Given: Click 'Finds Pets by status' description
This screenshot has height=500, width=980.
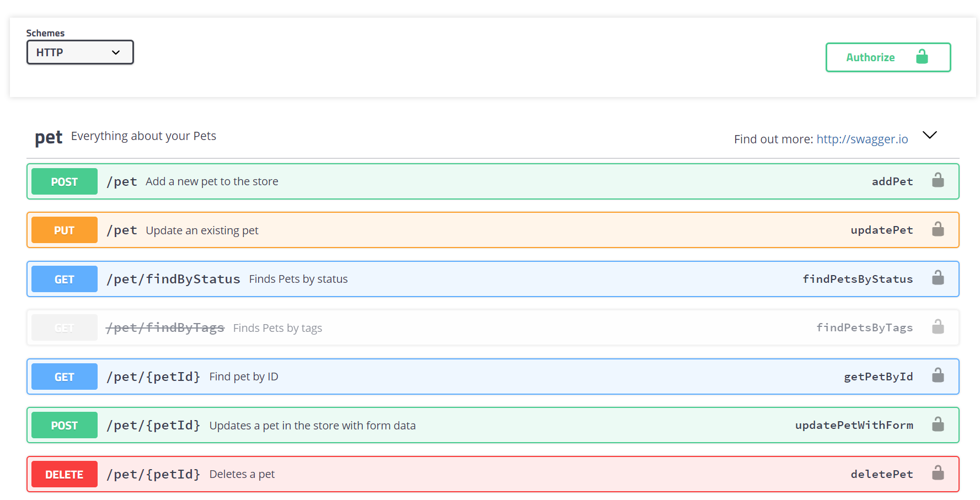Looking at the screenshot, I should pos(298,279).
